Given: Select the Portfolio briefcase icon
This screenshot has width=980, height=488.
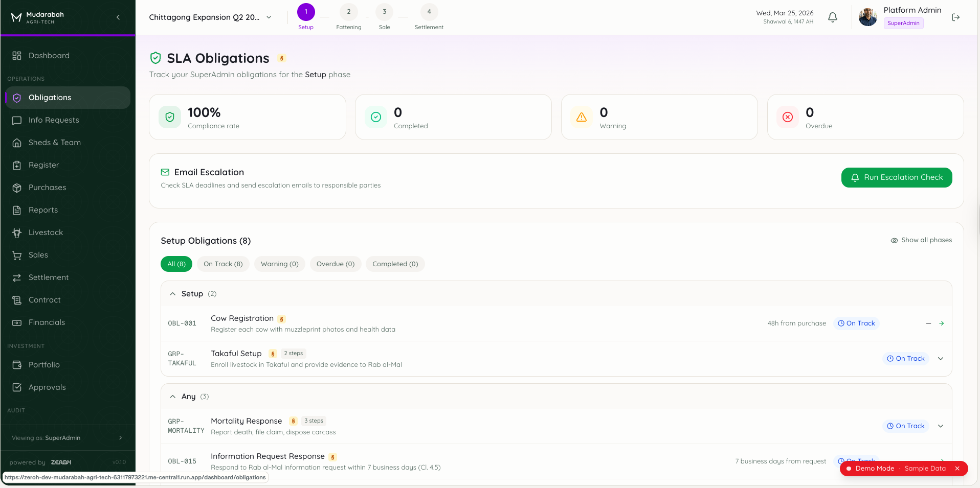Looking at the screenshot, I should (x=17, y=364).
